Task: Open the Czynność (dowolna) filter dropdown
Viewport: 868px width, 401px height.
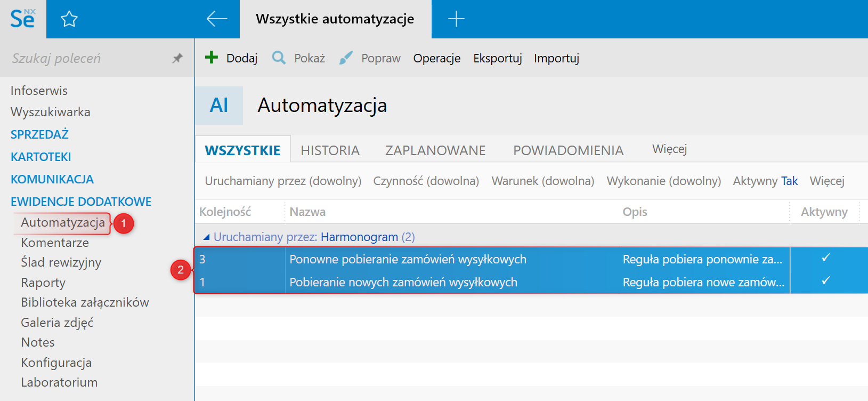Action: [x=426, y=181]
